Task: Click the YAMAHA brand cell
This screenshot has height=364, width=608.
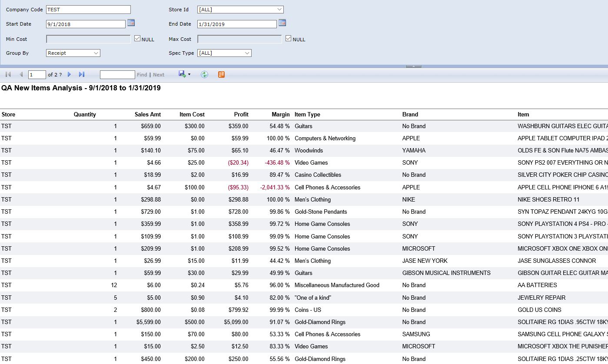Action: pyautogui.click(x=414, y=151)
